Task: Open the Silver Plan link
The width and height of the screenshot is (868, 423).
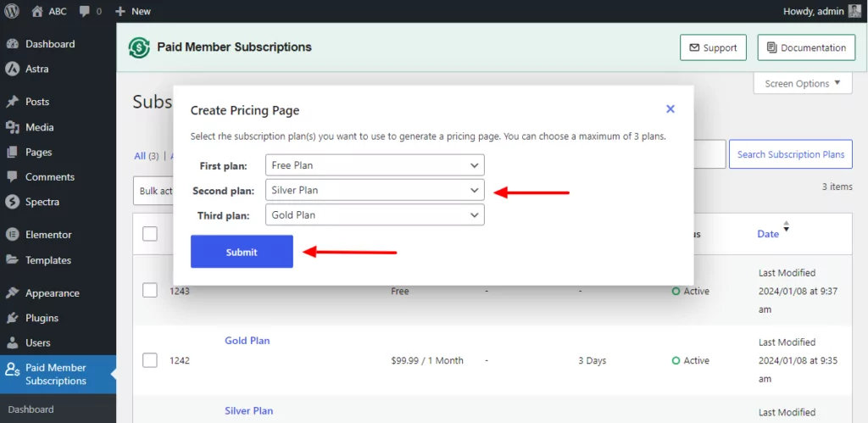Action: coord(248,411)
